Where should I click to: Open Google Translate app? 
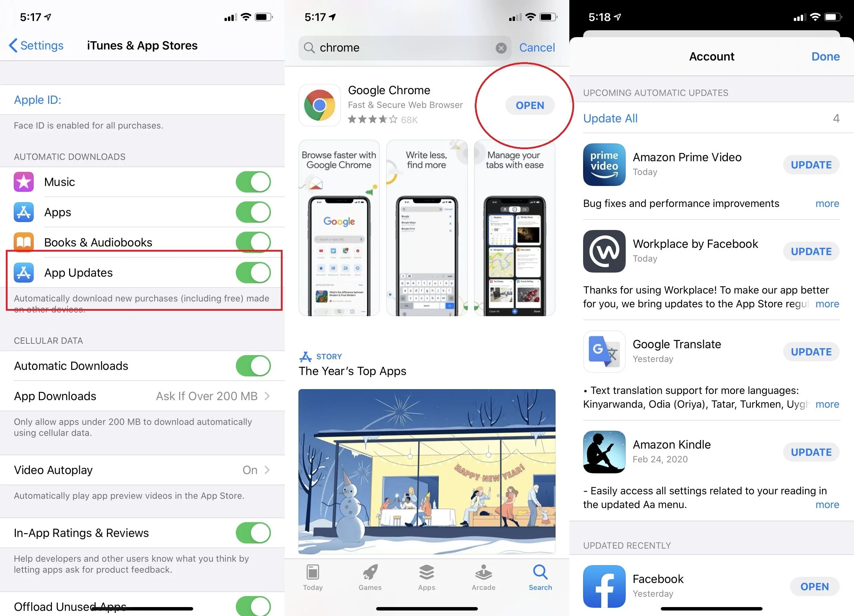click(x=603, y=351)
